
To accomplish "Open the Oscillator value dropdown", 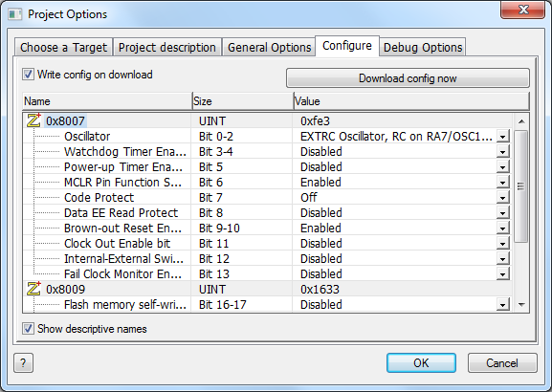I will pyautogui.click(x=502, y=136).
